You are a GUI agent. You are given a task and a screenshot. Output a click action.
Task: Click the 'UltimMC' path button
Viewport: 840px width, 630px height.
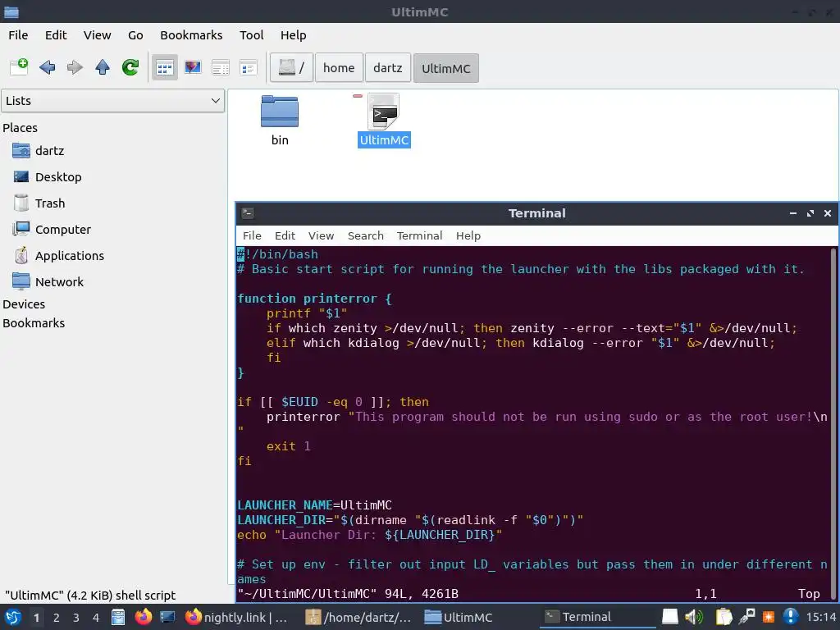click(x=445, y=68)
